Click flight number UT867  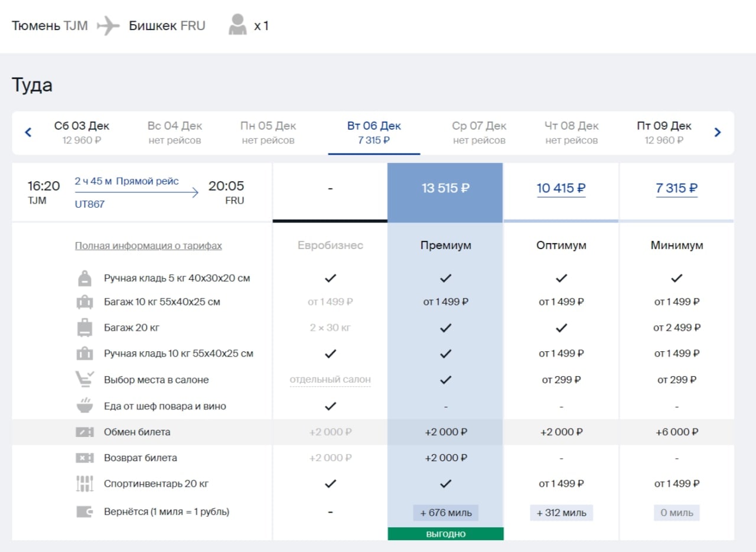89,204
